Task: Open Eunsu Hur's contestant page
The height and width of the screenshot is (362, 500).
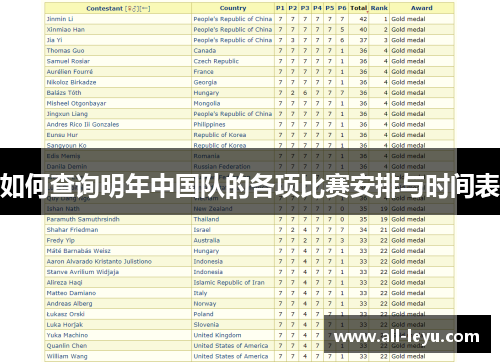Action: pyautogui.click(x=62, y=135)
